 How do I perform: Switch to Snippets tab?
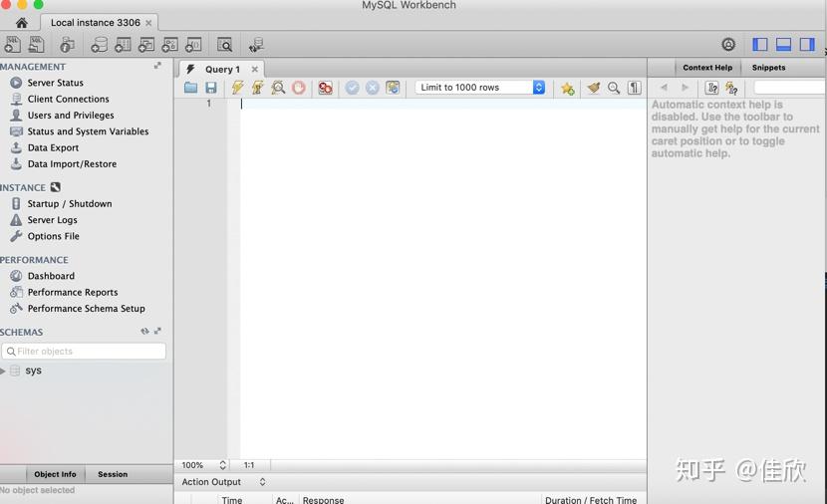point(768,68)
